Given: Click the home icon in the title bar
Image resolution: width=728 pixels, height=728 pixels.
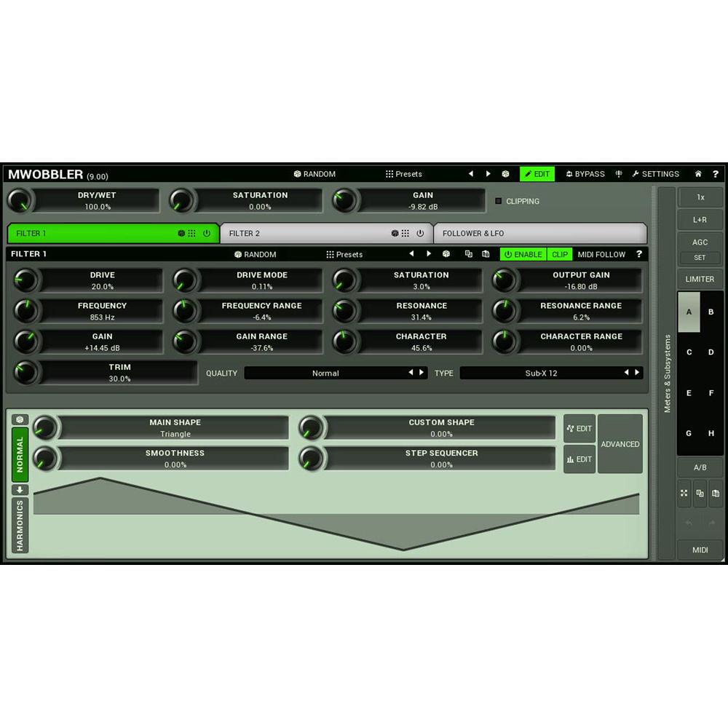Looking at the screenshot, I should (x=697, y=174).
